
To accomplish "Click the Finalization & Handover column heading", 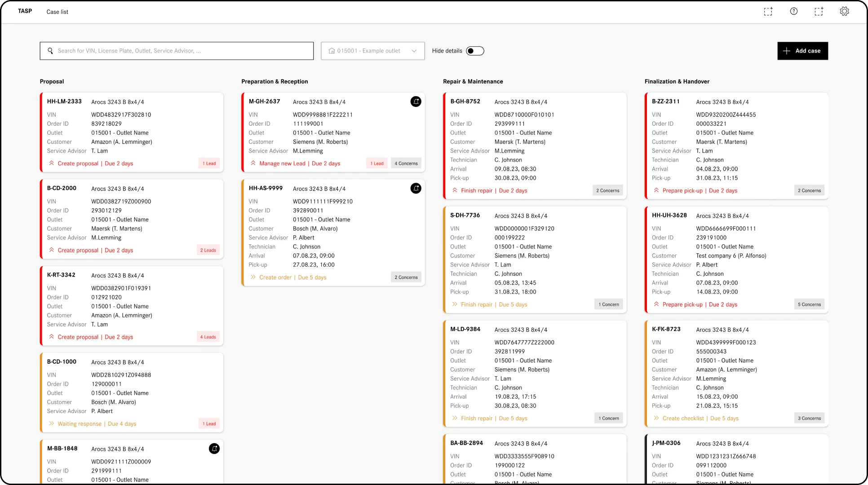I will click(x=677, y=81).
